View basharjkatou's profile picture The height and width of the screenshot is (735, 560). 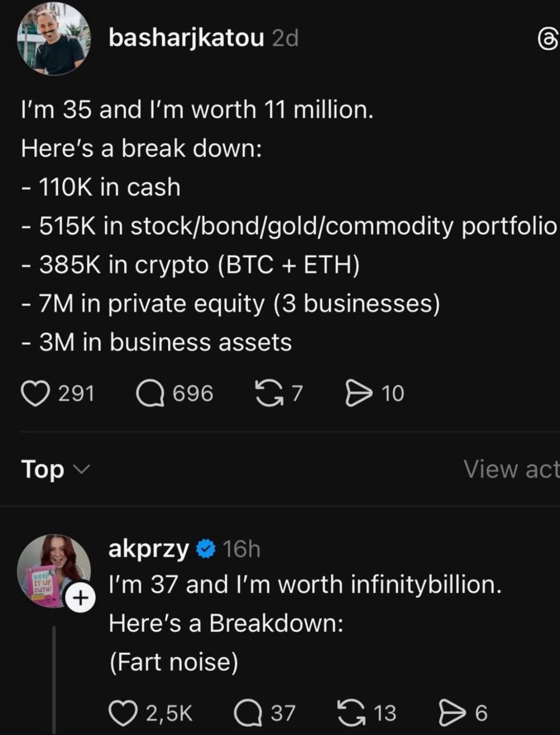[x=54, y=39]
